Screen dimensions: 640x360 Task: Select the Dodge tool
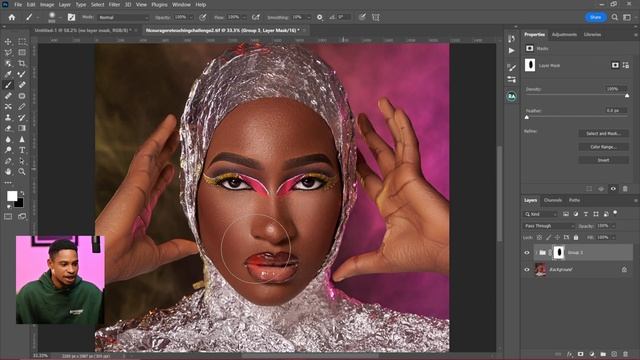[8, 150]
